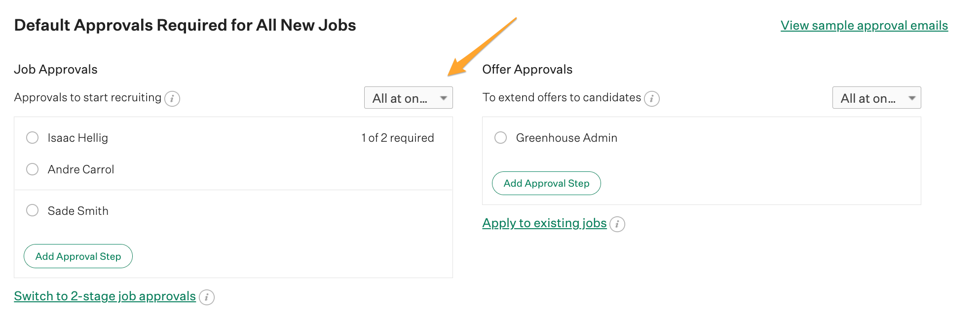
Task: Click the Isaac Hellig approver name
Action: pyautogui.click(x=77, y=138)
